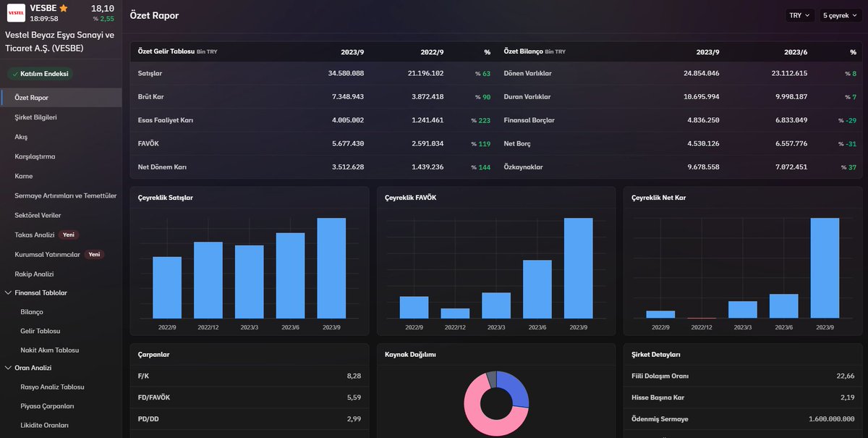Open the Likidite Oranları sub-item
This screenshot has height=438, width=868.
click(46, 425)
